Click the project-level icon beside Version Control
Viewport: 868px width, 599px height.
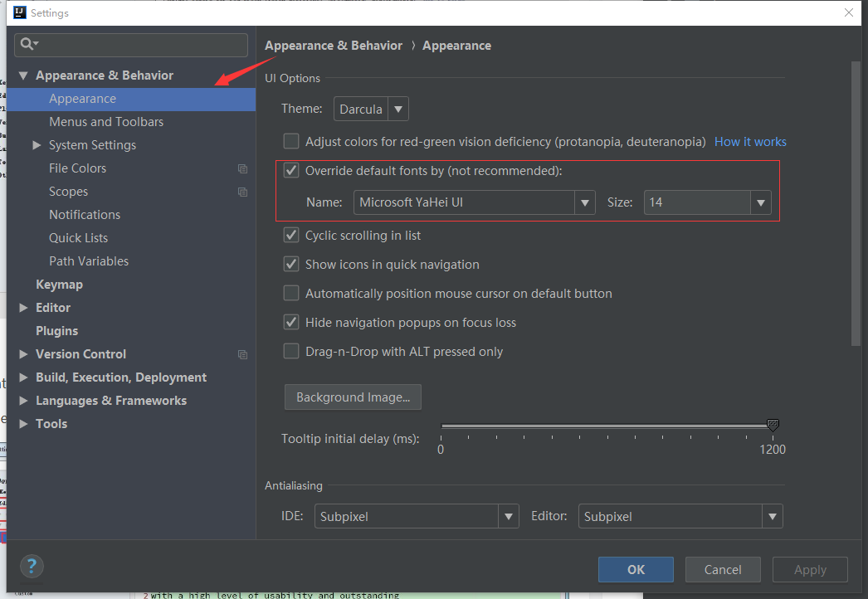pyautogui.click(x=242, y=354)
